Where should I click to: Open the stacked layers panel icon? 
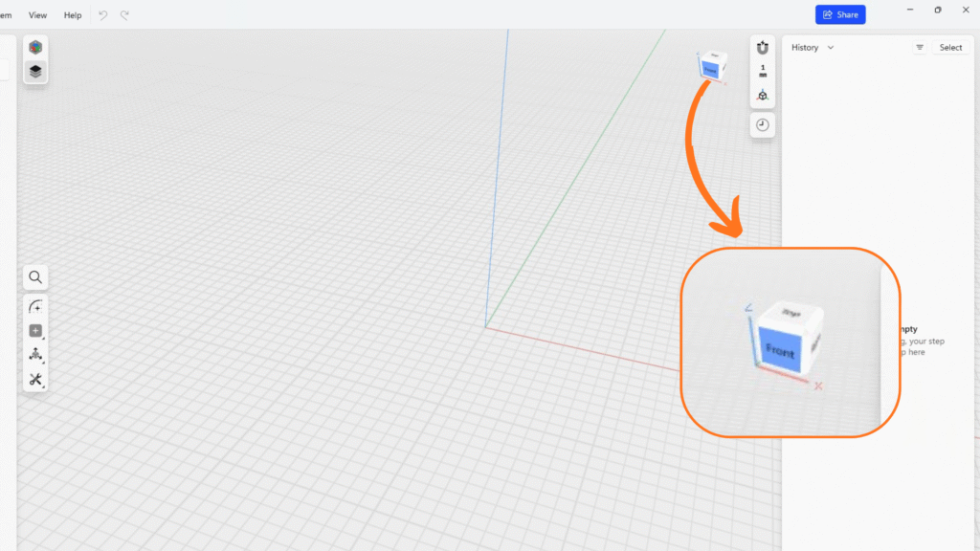(x=35, y=71)
